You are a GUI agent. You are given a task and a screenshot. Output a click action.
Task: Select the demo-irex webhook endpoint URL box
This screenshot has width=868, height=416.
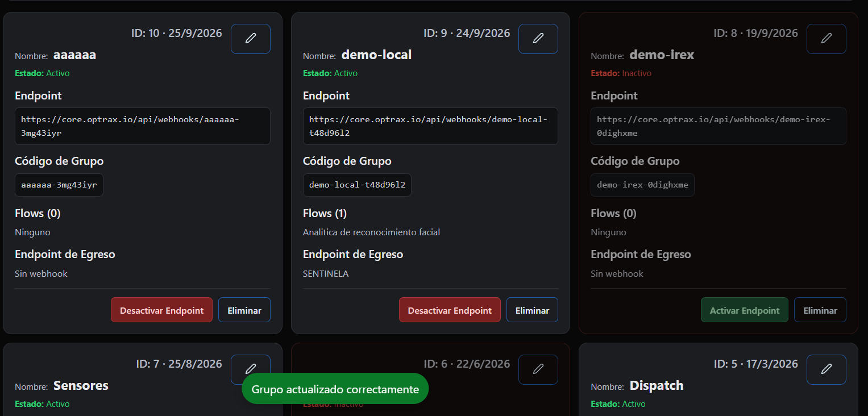click(719, 126)
